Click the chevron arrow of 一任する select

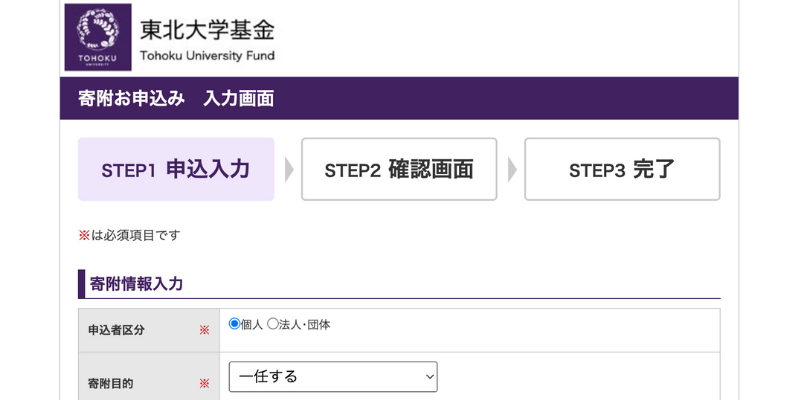click(430, 377)
